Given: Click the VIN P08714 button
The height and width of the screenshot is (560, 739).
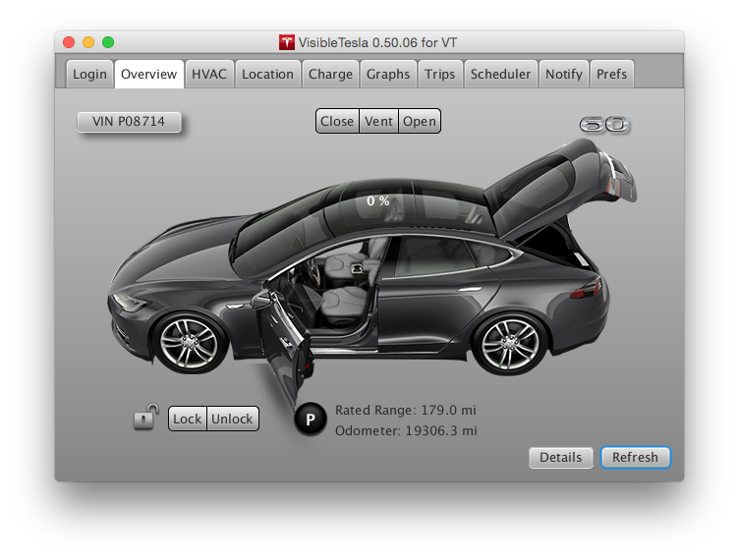Looking at the screenshot, I should tap(129, 122).
